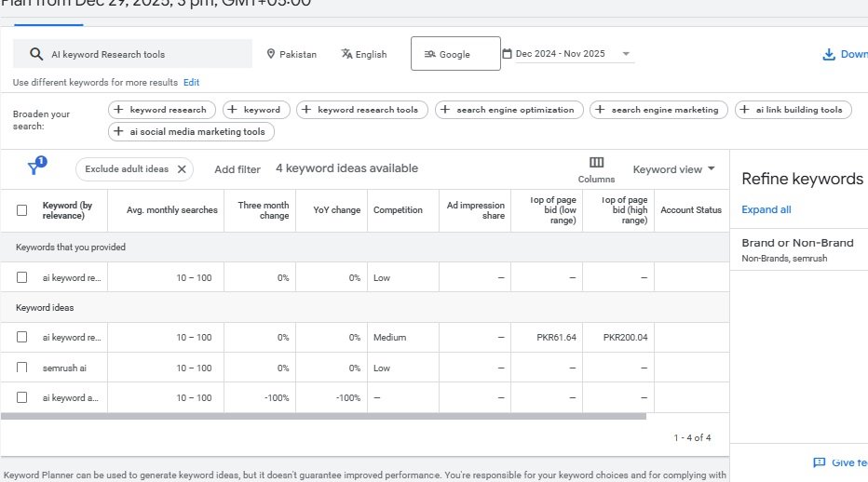This screenshot has height=482, width=868.
Task: Click the Give feedback chat icon
Action: 820,462
